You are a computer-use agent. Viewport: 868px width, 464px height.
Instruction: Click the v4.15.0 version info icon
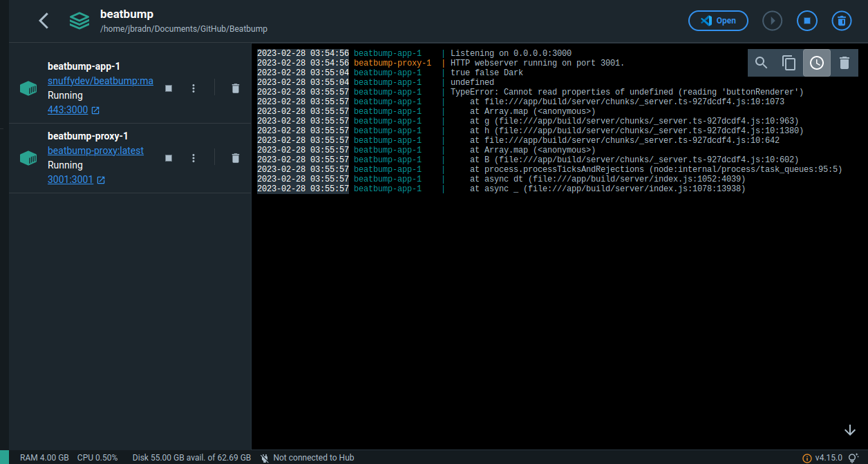tap(806, 458)
